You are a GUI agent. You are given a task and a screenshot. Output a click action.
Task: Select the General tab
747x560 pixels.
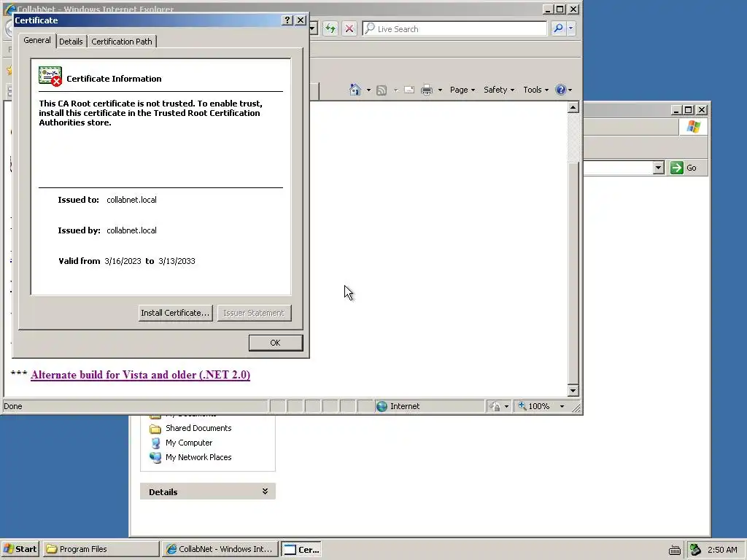coord(37,40)
